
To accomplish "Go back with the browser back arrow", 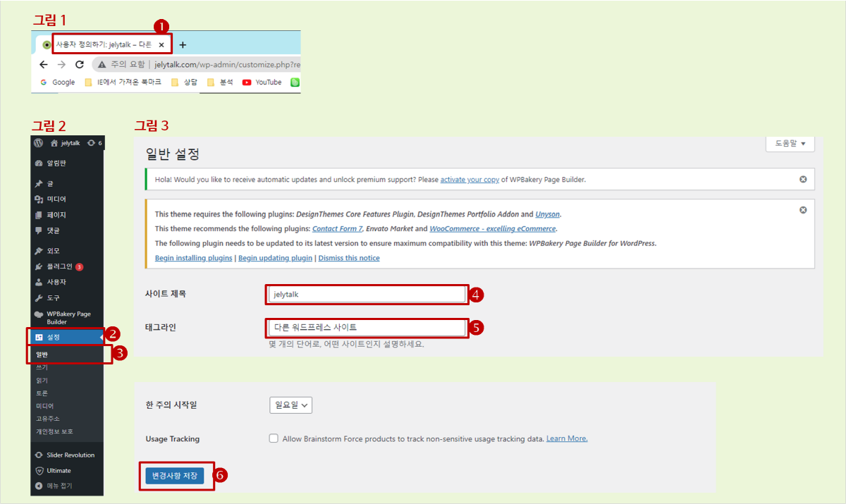I will [44, 64].
